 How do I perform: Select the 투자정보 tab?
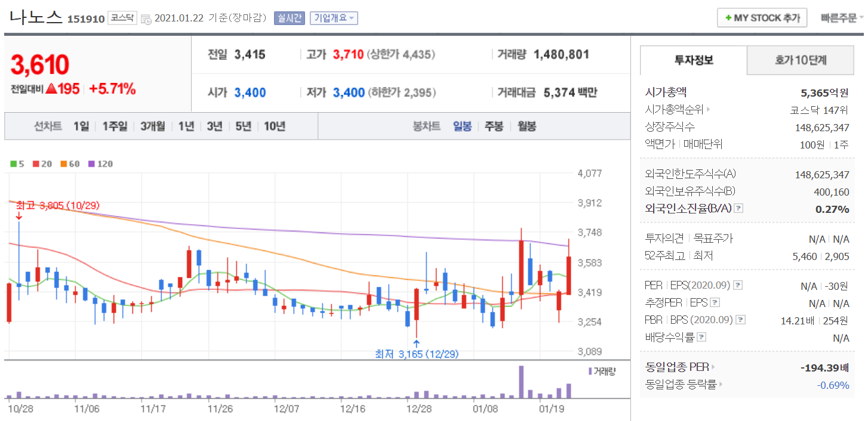tap(694, 60)
